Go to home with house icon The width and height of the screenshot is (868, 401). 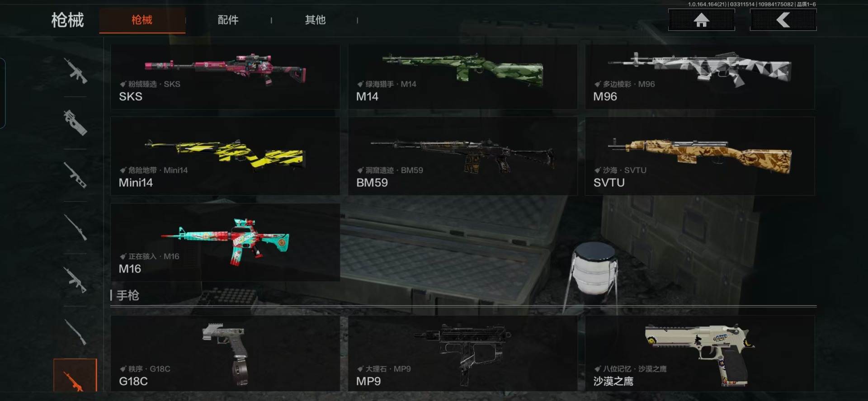701,20
